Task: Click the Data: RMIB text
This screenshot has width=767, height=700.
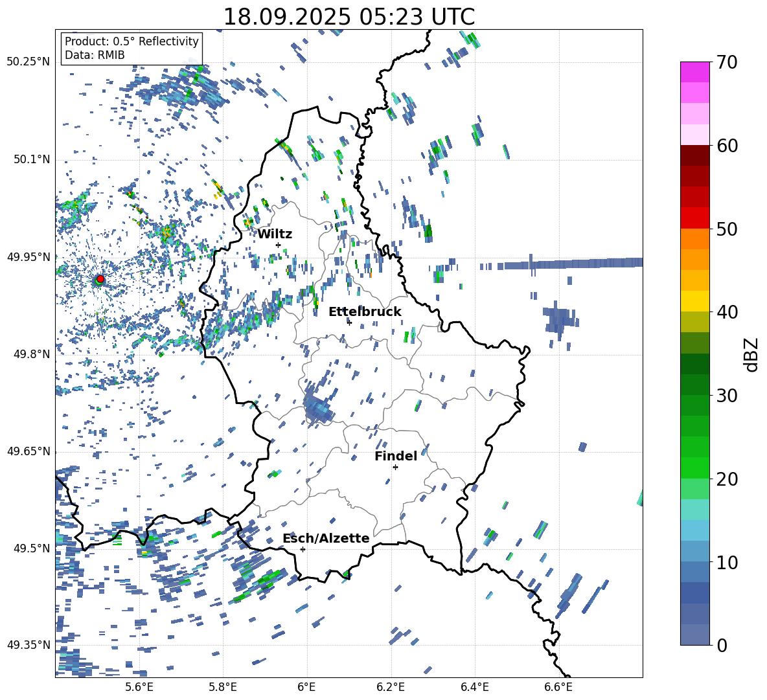Action: (95, 56)
